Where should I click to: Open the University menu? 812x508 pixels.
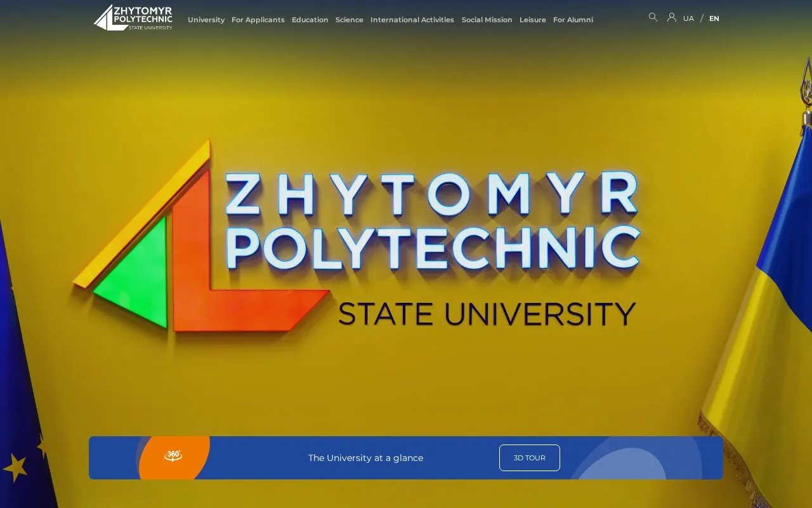[206, 20]
